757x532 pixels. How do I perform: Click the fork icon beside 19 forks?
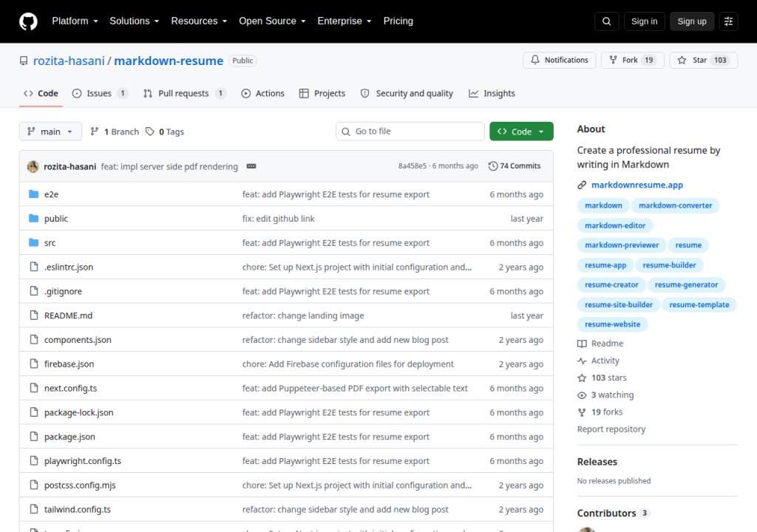click(x=582, y=412)
